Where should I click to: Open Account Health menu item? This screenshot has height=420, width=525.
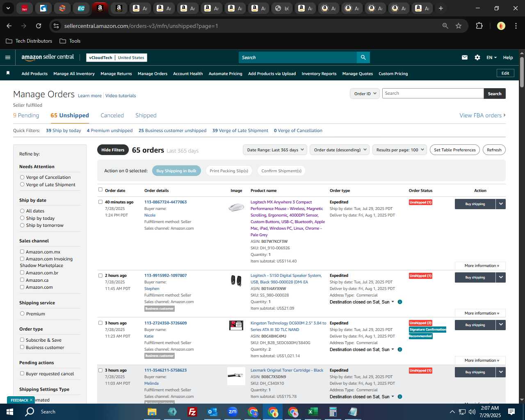tap(188, 74)
